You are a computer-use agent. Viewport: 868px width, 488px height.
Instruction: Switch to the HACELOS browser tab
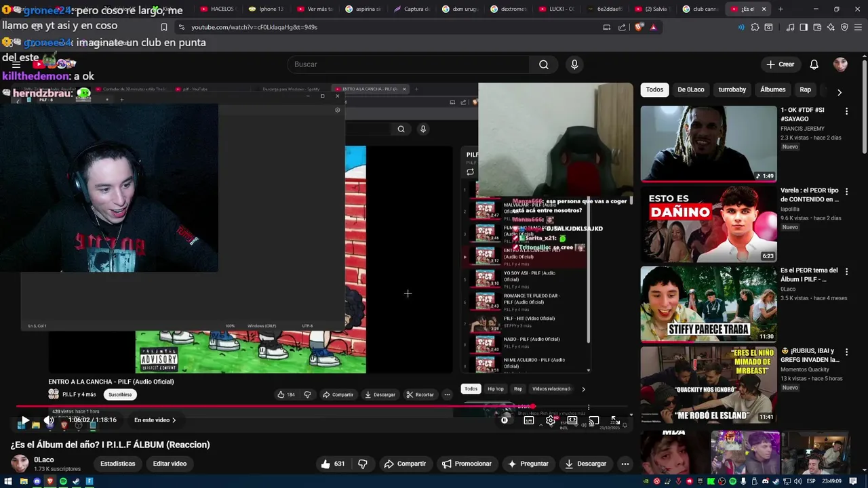[x=217, y=9]
